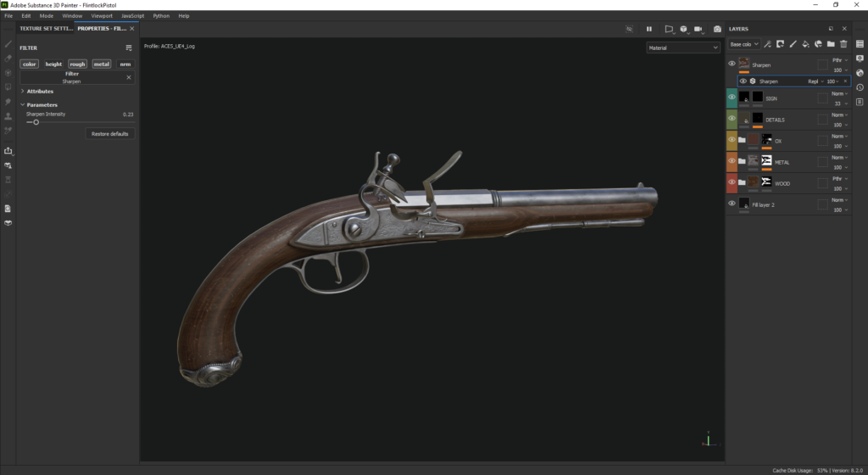The height and width of the screenshot is (475, 868).
Task: Open the History panel clock icon
Action: pos(860,87)
